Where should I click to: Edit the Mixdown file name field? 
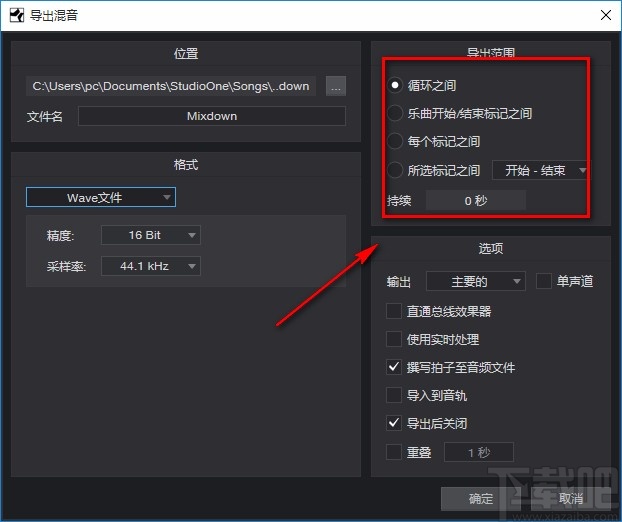click(212, 116)
